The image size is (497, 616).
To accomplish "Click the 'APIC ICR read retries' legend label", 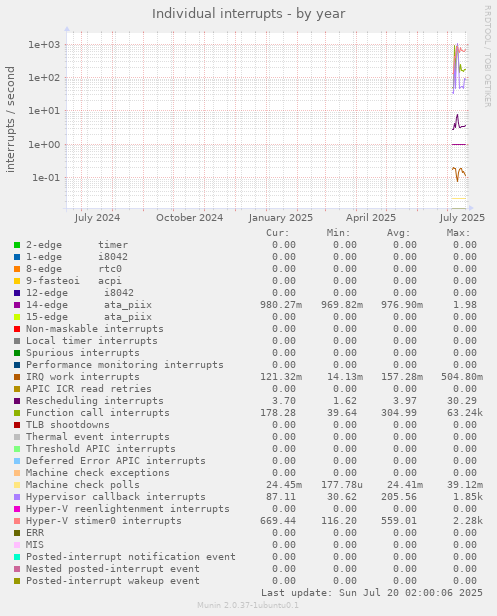I will point(89,389).
